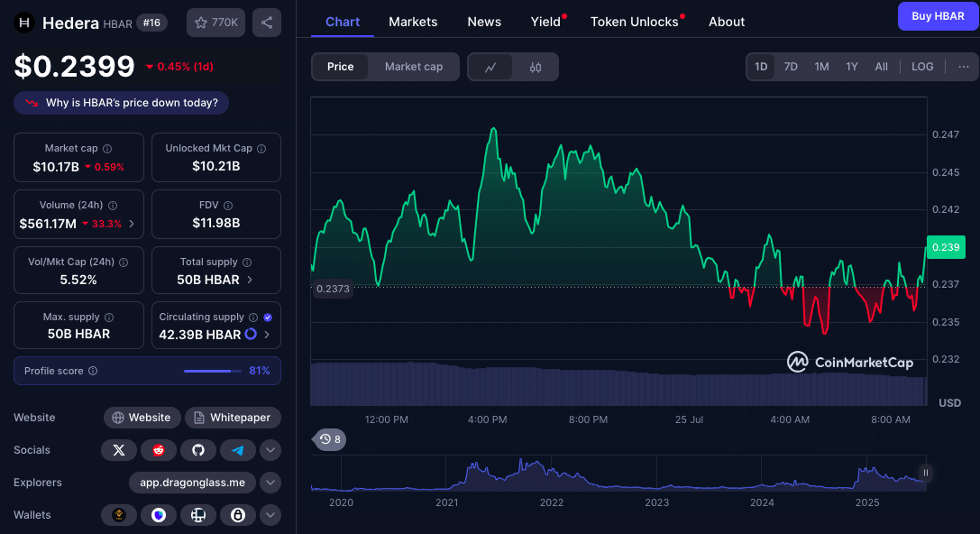Click the timeline range handle
Viewport: 980px width, 534px height.
[x=926, y=473]
